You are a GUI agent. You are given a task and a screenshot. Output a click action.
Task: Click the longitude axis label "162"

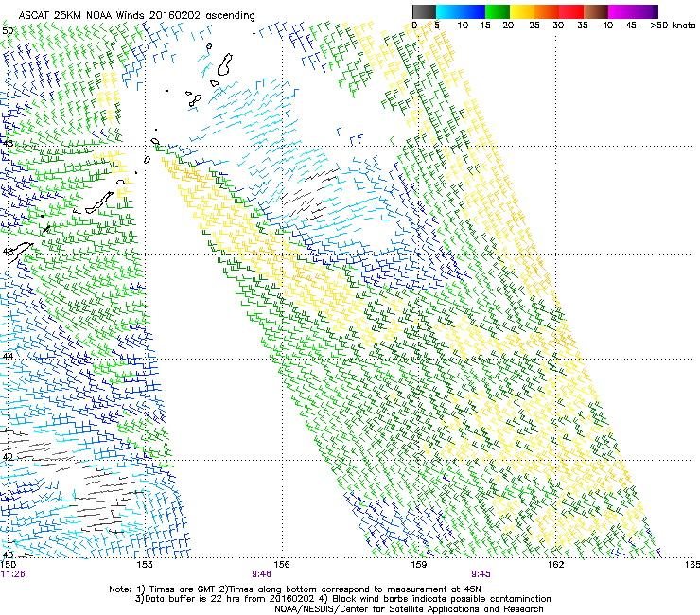point(555,565)
